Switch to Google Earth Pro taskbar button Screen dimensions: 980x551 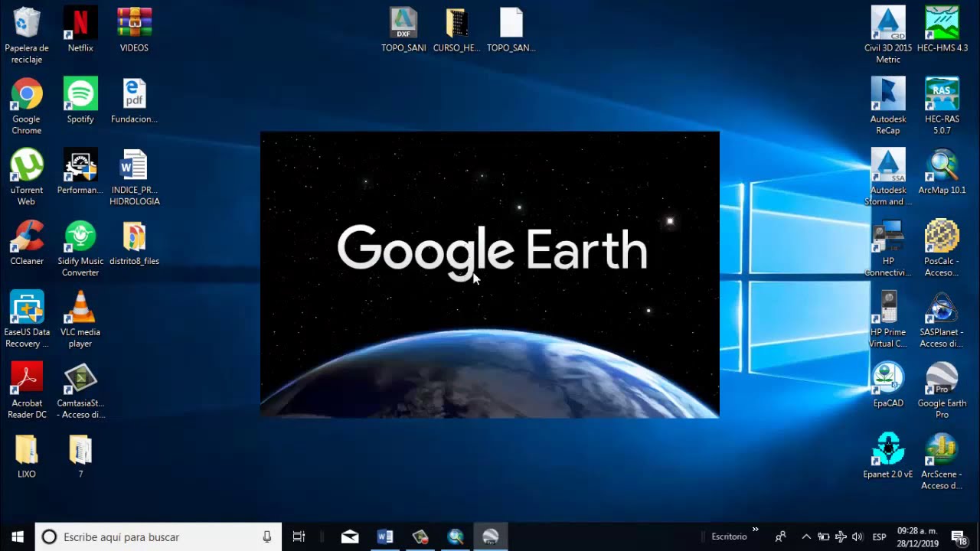point(491,536)
